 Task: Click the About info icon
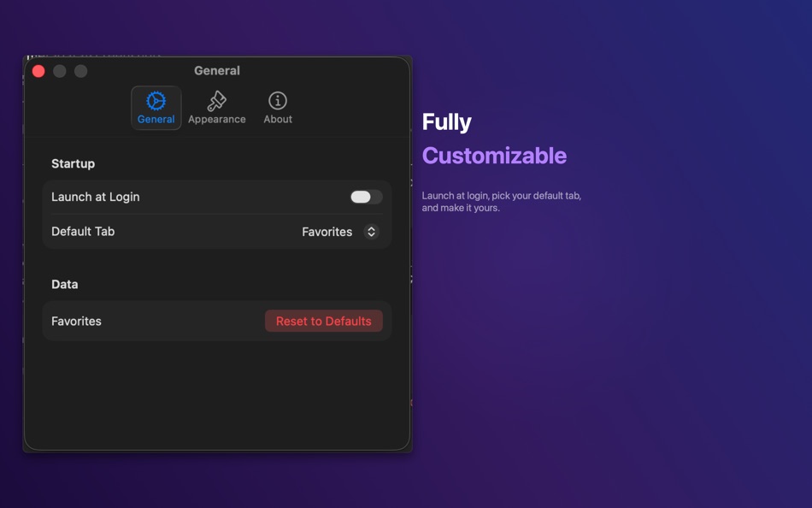(277, 99)
